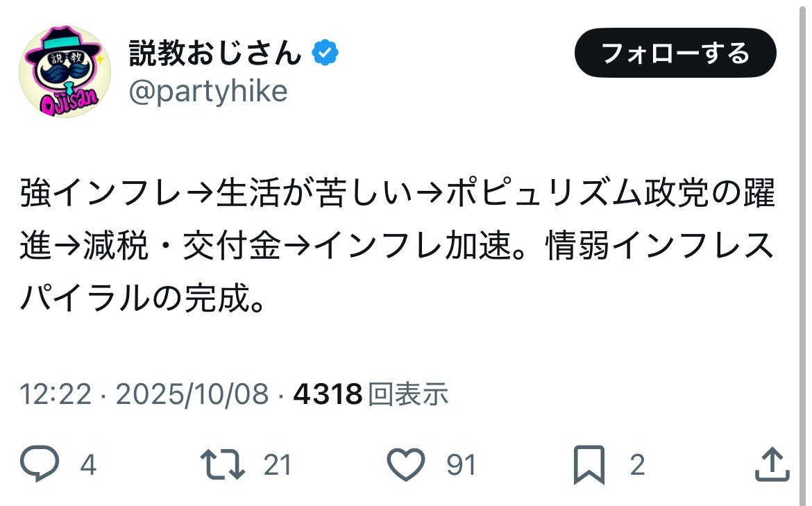Click the 4318 view count number

click(328, 395)
